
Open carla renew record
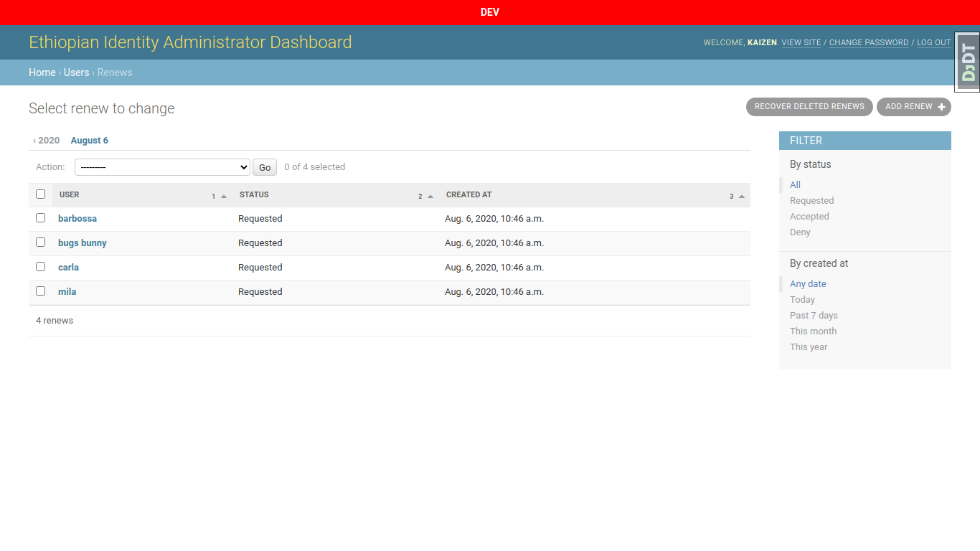click(x=68, y=268)
